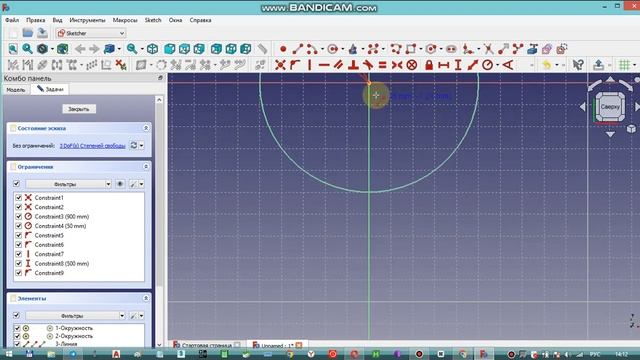The width and height of the screenshot is (640, 360).
Task: Apply the Horizontal constraint
Action: point(324,65)
